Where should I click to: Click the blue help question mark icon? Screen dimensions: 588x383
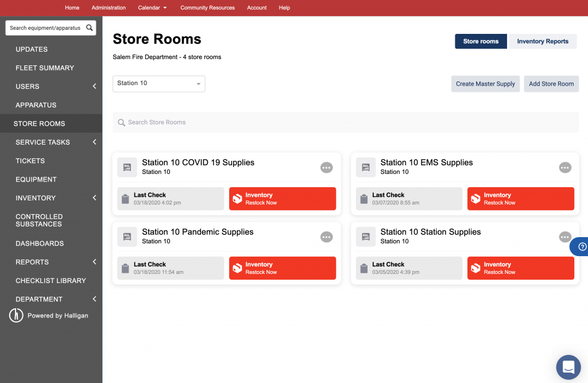pyautogui.click(x=582, y=247)
